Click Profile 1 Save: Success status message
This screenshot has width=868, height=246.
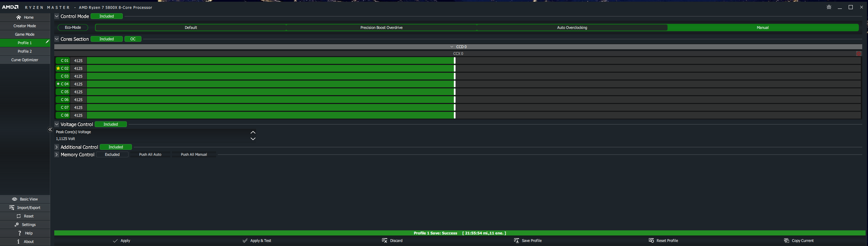point(460,233)
